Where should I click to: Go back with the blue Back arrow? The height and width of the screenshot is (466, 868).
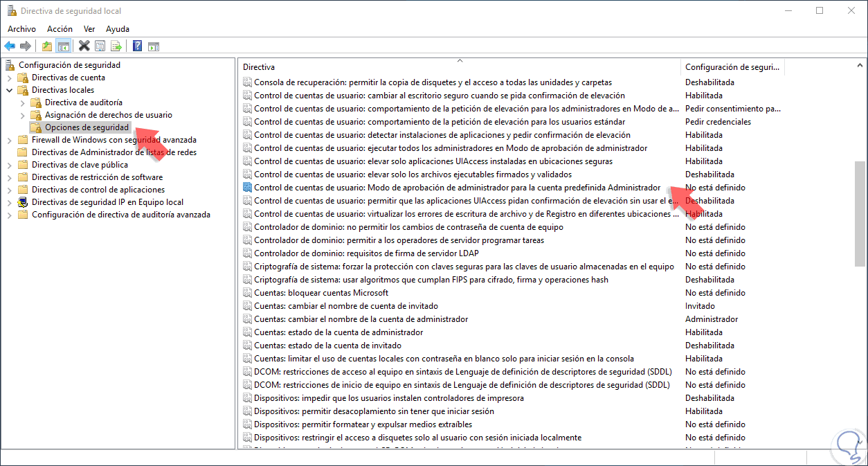pyautogui.click(x=10, y=46)
